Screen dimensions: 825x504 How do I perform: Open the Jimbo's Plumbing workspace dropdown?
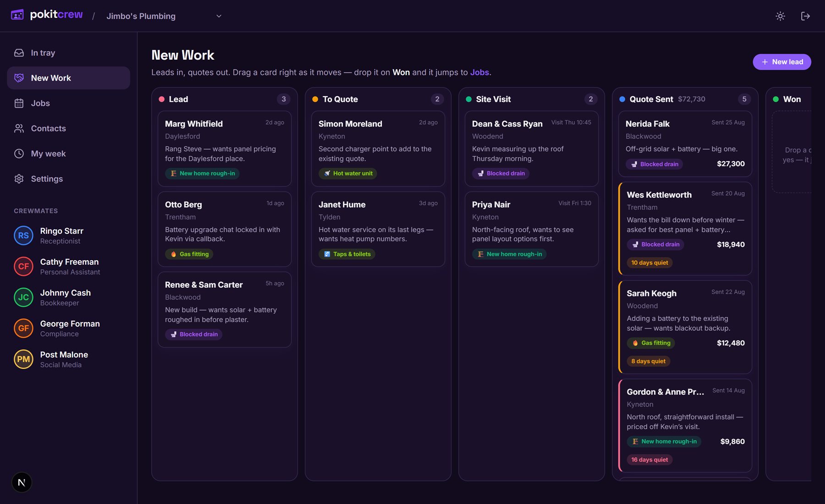coord(164,16)
